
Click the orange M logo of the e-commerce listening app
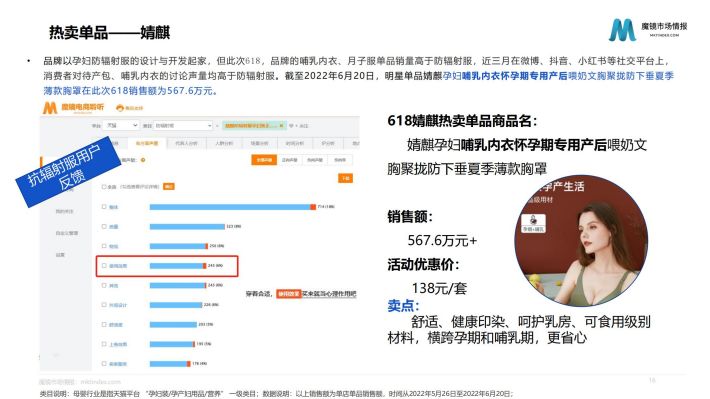pyautogui.click(x=50, y=108)
